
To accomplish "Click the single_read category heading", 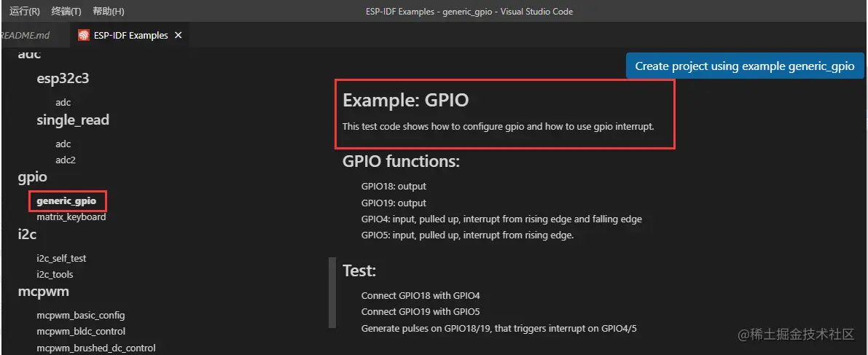I will [x=73, y=120].
